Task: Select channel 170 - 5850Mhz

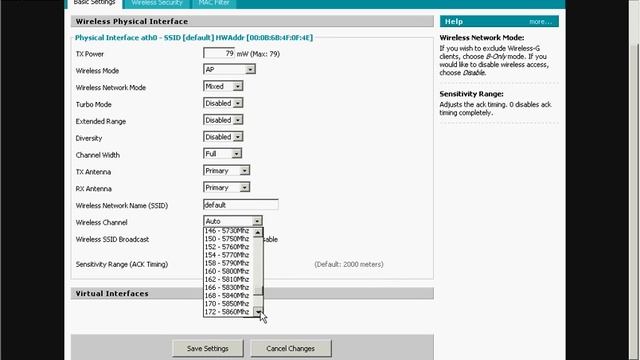Action: pyautogui.click(x=227, y=304)
